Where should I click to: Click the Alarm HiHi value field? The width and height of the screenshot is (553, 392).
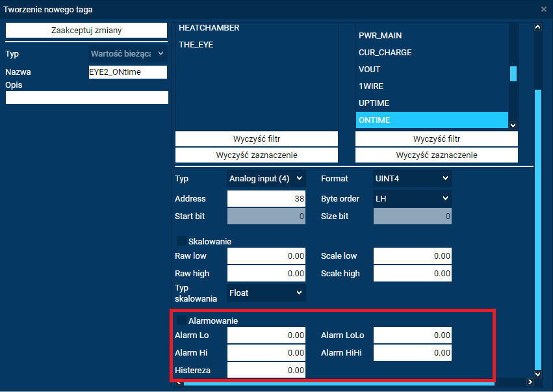tap(412, 353)
